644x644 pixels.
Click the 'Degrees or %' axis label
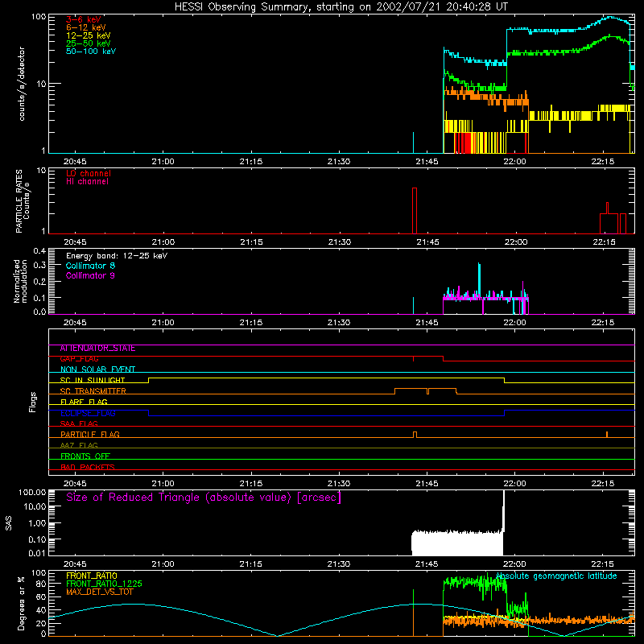click(21, 604)
